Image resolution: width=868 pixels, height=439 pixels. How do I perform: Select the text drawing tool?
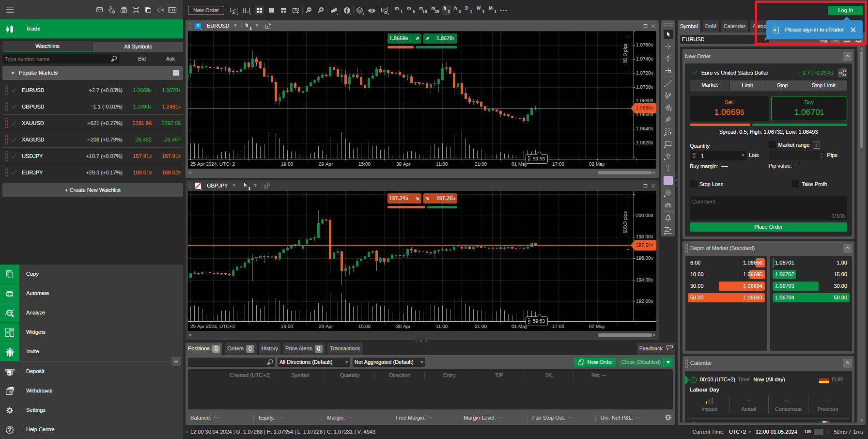click(x=668, y=168)
